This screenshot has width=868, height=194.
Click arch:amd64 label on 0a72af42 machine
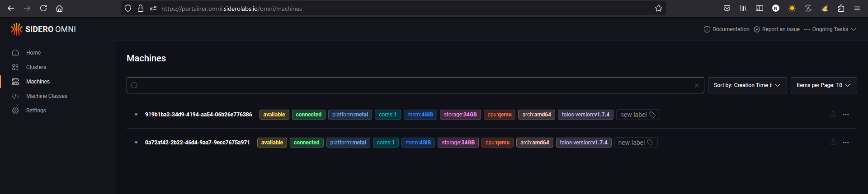click(535, 143)
